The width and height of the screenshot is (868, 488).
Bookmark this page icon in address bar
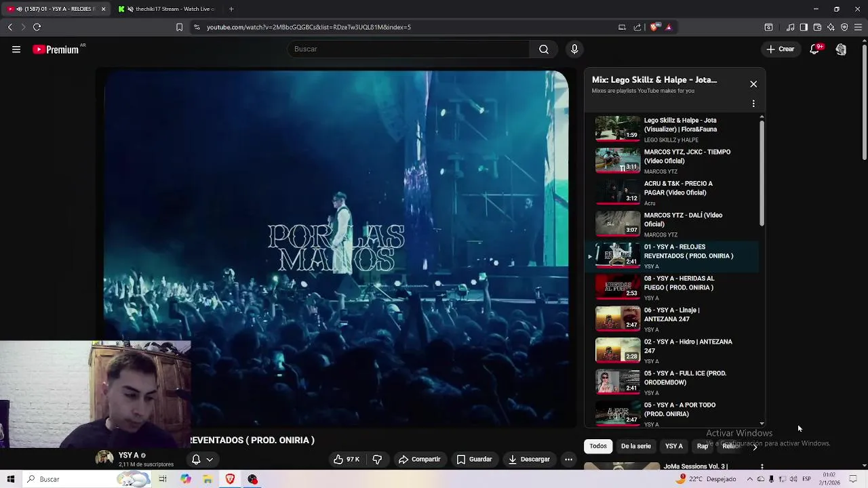coord(179,27)
